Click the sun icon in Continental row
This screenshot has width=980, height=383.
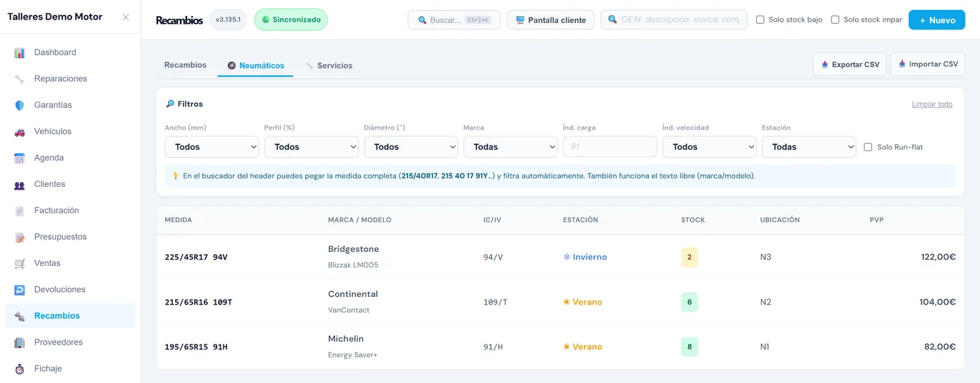(567, 302)
